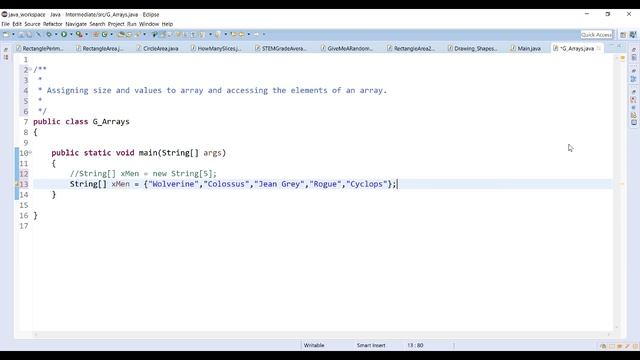This screenshot has width=640, height=360.
Task: Open the Outline icon in right trim
Action: pyautogui.click(x=634, y=79)
